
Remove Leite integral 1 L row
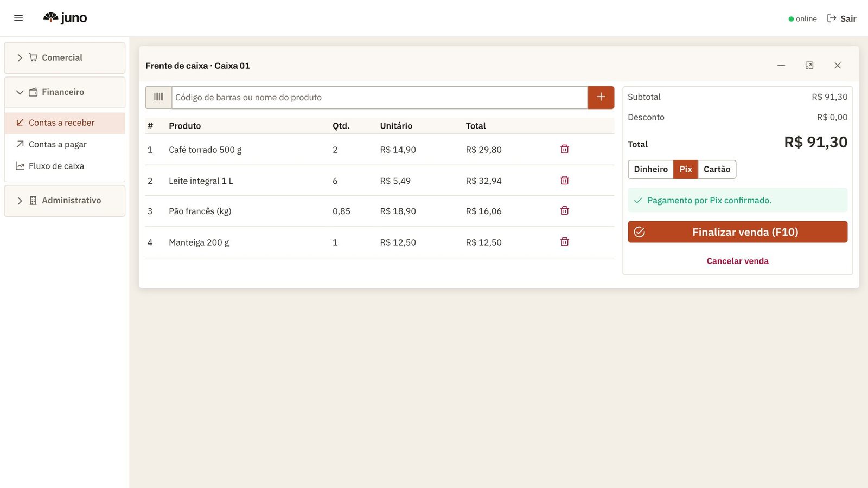(565, 180)
